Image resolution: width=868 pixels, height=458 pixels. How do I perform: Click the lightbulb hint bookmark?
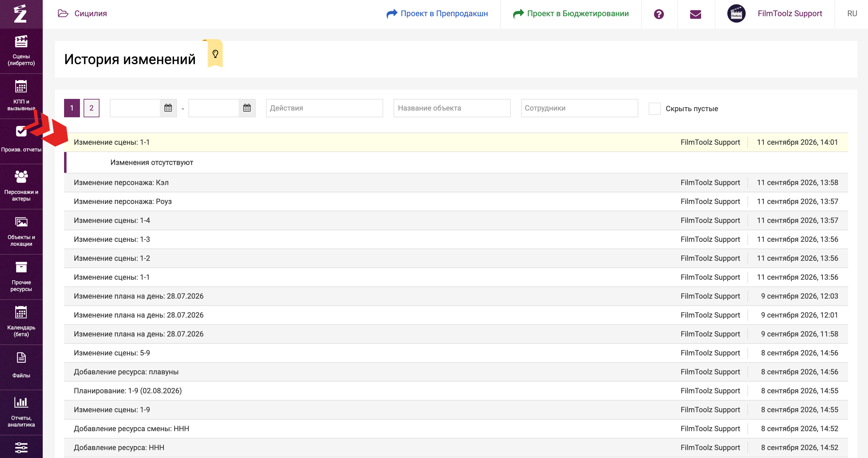click(215, 54)
